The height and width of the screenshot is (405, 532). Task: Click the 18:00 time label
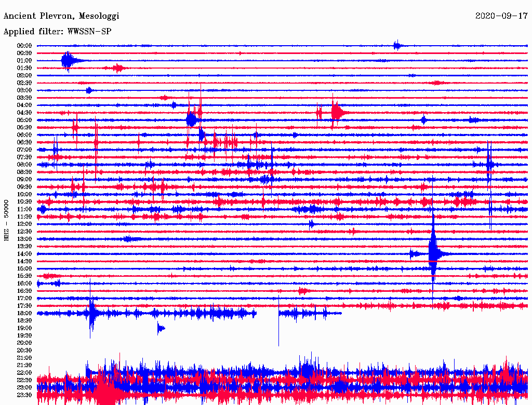coord(24,314)
